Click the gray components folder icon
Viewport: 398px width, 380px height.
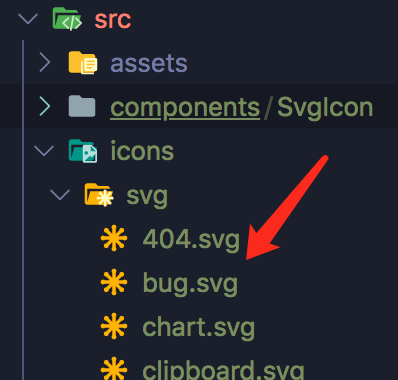point(82,106)
